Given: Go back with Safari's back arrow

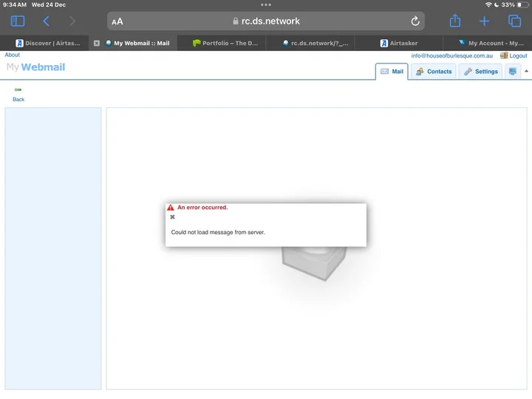Looking at the screenshot, I should pos(47,21).
